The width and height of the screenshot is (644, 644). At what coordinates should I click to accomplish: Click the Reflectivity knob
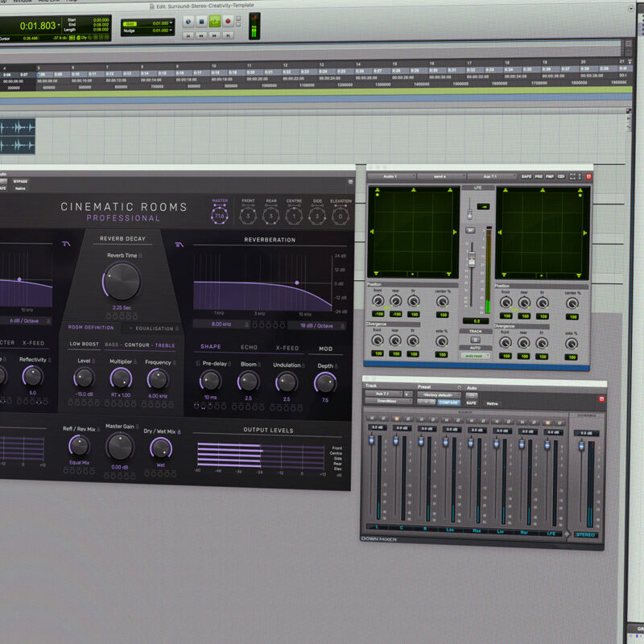(x=32, y=376)
